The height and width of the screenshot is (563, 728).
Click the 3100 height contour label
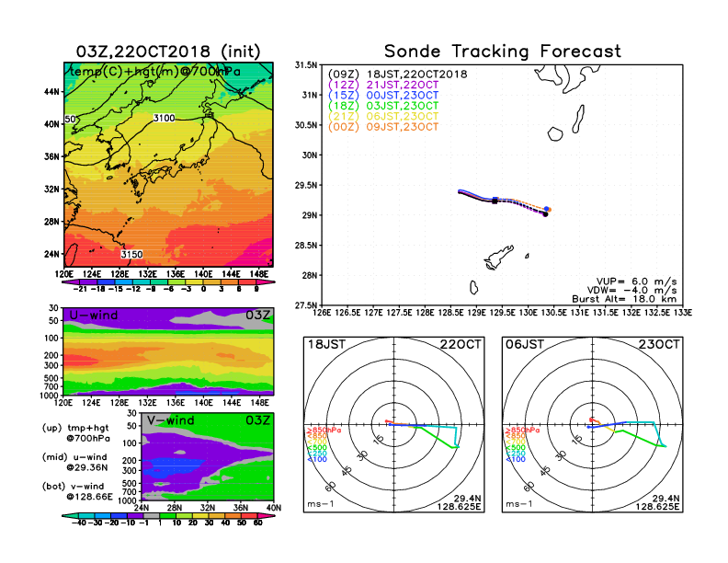click(165, 118)
